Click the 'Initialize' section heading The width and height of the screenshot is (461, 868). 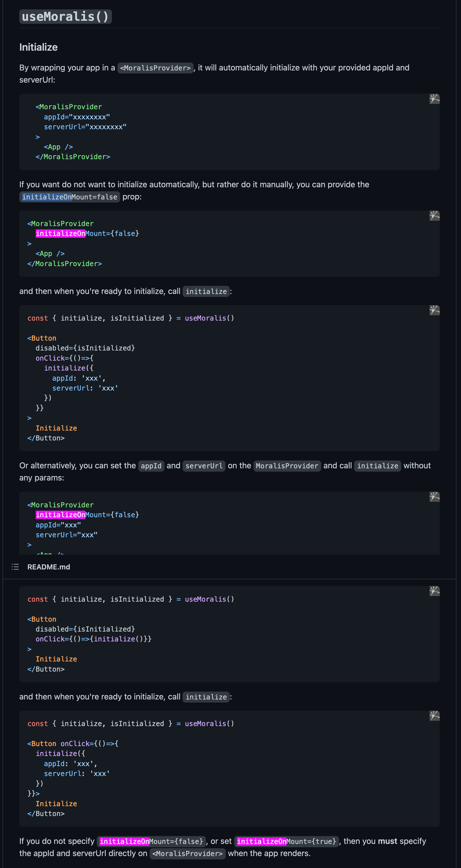tap(39, 47)
